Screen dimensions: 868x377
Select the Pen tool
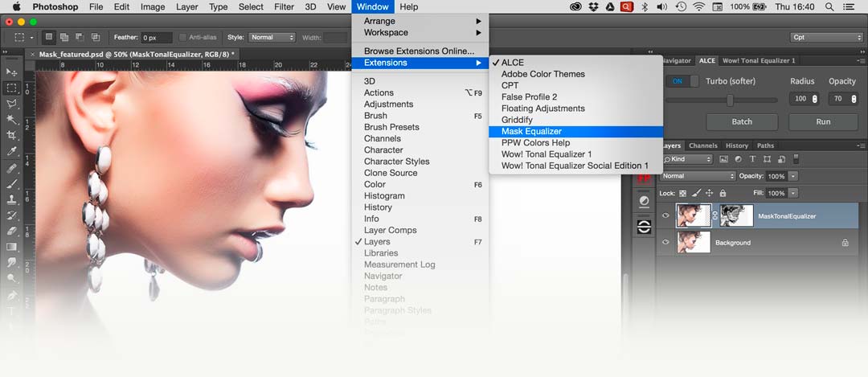11,296
